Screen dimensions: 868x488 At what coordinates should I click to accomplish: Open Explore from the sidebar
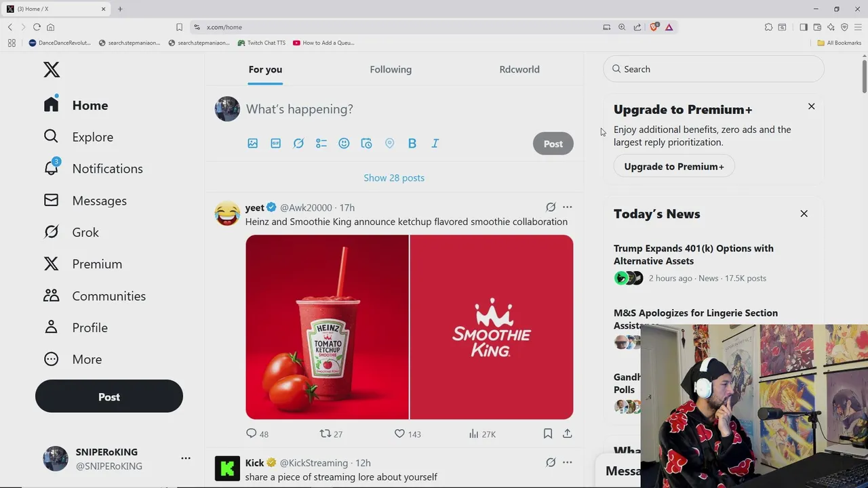pos(78,137)
